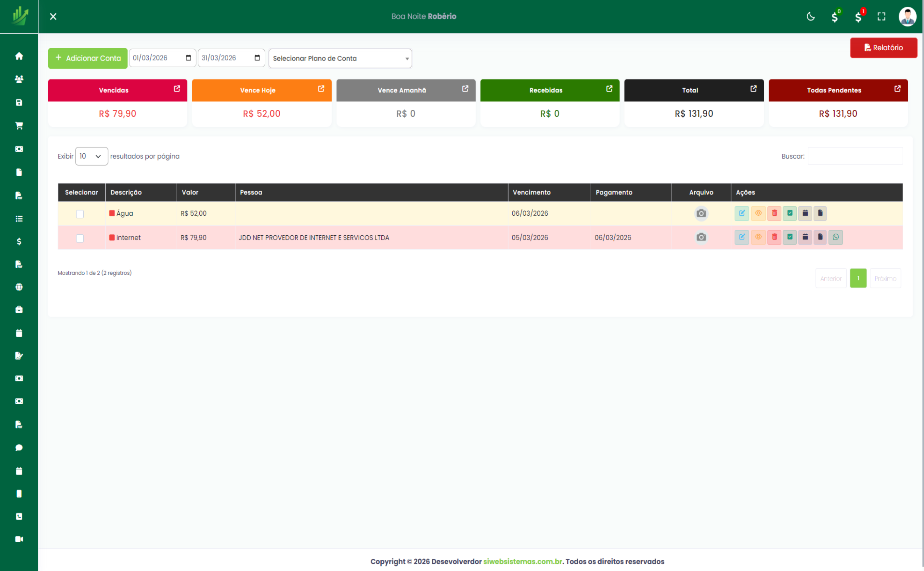Image resolution: width=924 pixels, height=571 pixels.
Task: Go to the Anterior page
Action: point(831,278)
